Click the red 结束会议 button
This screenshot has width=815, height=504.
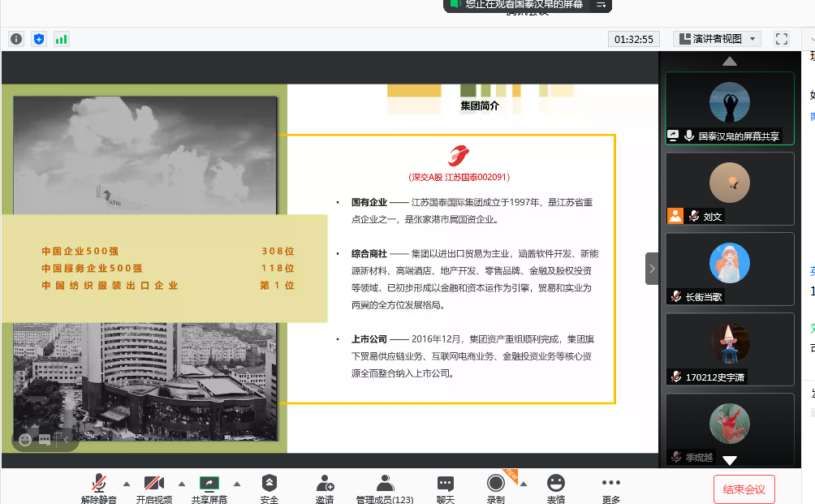tap(744, 489)
